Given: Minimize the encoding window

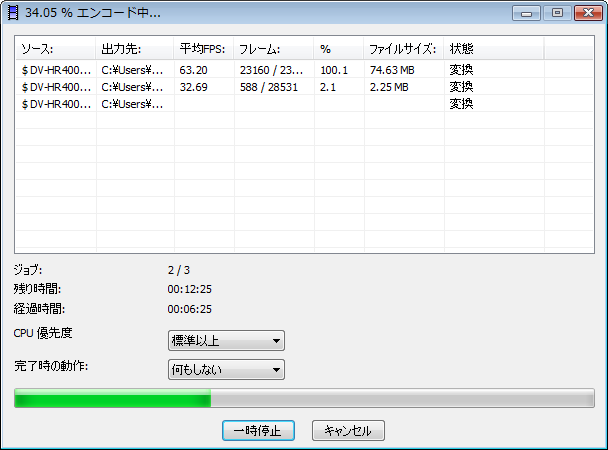Looking at the screenshot, I should click(x=527, y=14).
